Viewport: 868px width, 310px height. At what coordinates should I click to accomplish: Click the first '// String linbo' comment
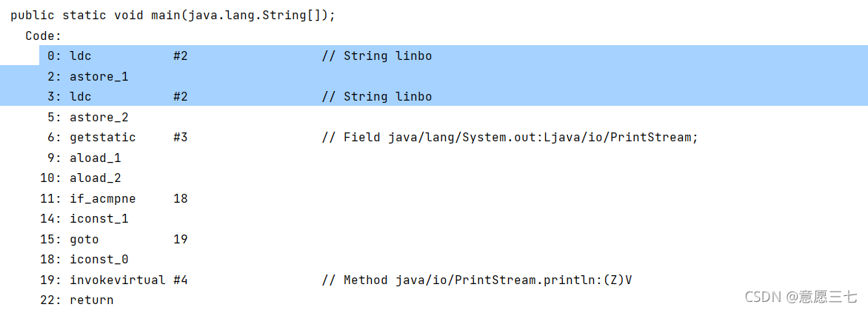pyautogui.click(x=377, y=55)
